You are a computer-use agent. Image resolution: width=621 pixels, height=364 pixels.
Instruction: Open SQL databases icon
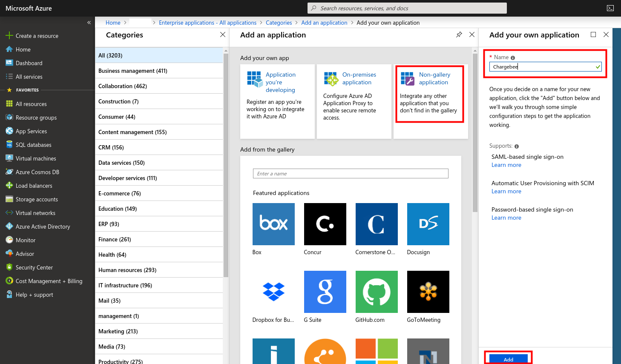click(9, 145)
